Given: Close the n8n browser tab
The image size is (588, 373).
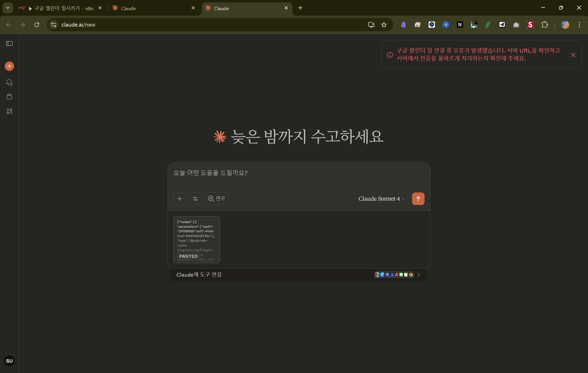Looking at the screenshot, I should point(100,8).
